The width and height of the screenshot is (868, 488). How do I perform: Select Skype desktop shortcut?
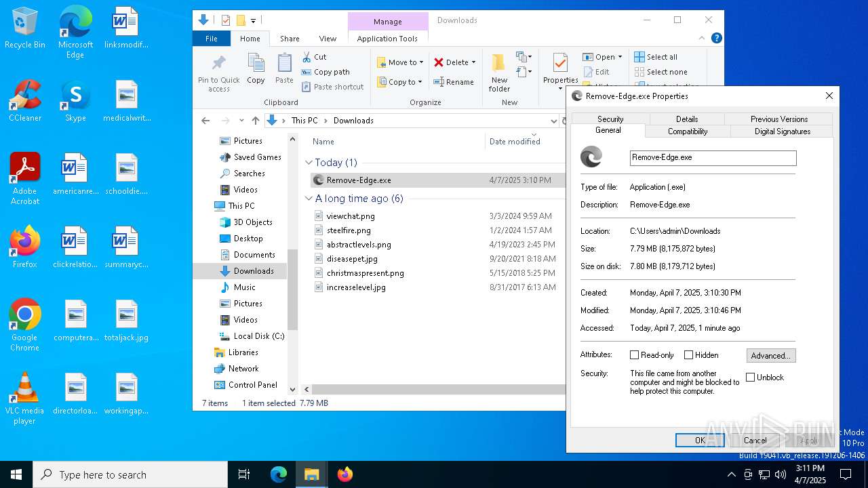tap(75, 102)
